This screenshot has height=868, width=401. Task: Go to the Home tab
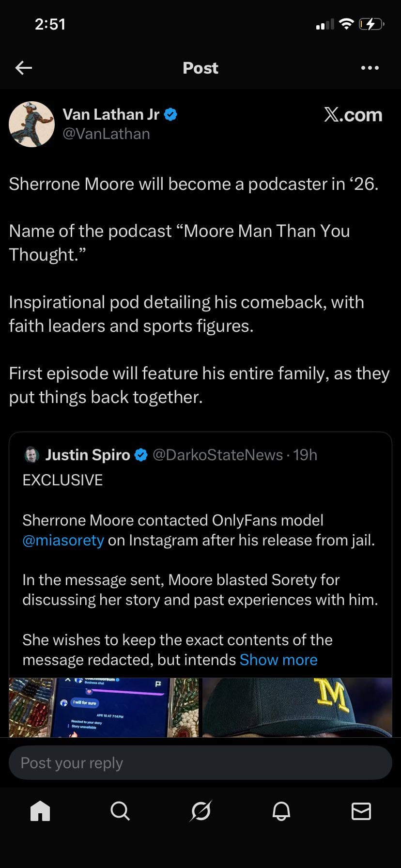[40, 810]
